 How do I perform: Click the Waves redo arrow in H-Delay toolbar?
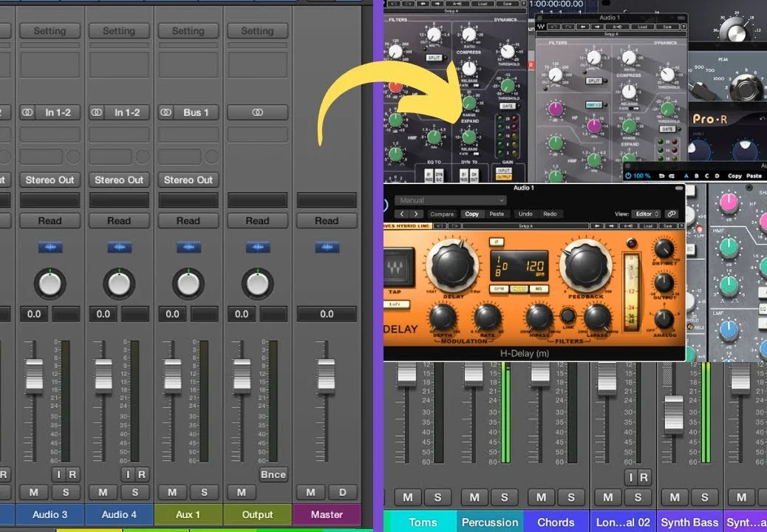coord(454,226)
